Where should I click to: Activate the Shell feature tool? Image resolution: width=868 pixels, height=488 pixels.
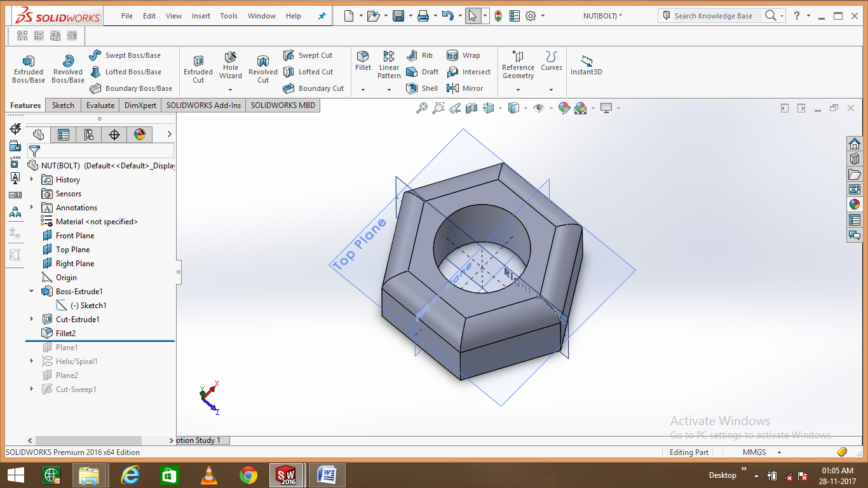[422, 88]
